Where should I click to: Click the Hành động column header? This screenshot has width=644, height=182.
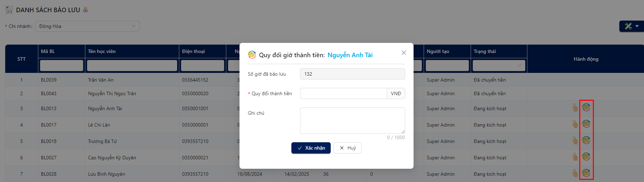click(586, 59)
